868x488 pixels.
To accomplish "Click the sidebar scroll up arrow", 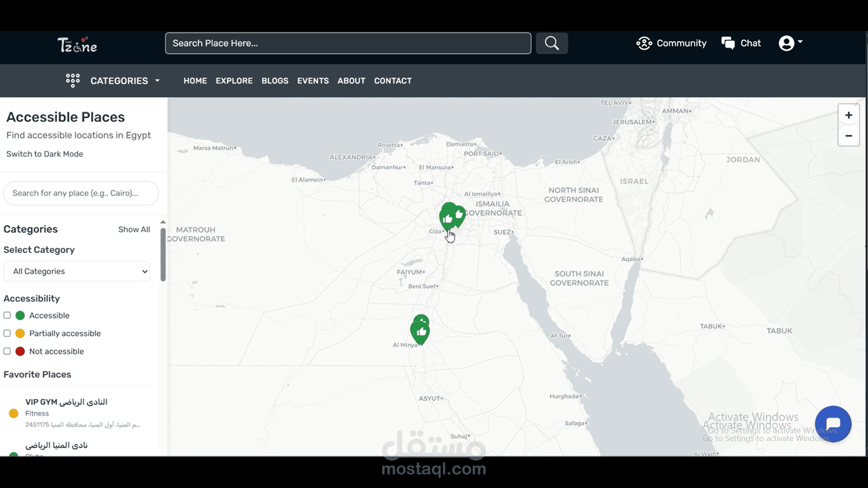I will click(163, 222).
